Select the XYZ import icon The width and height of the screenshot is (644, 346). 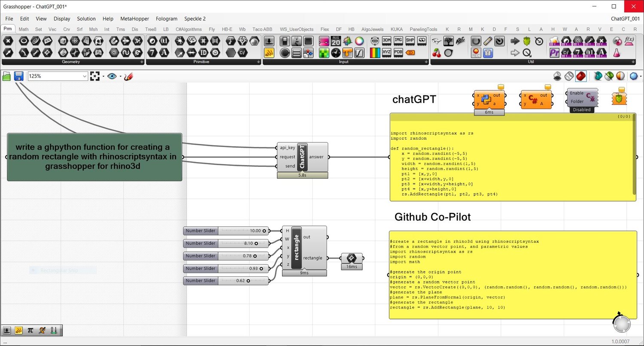click(x=387, y=52)
